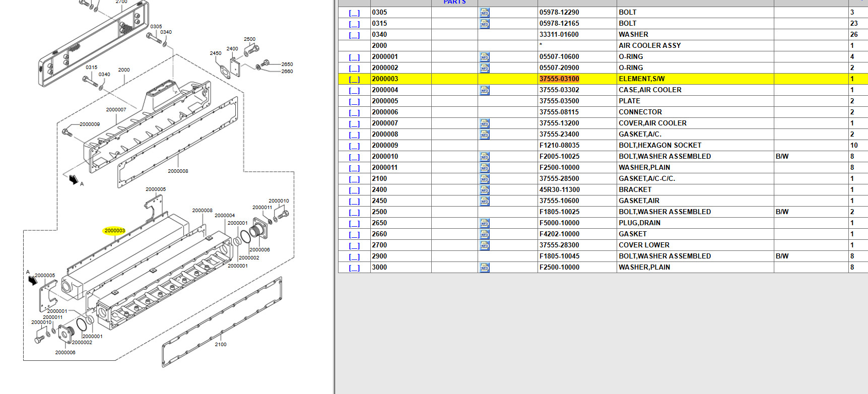Screen dimensions: 868x394
Task: Open INFO icon for Cover Lower 2700
Action: point(484,245)
